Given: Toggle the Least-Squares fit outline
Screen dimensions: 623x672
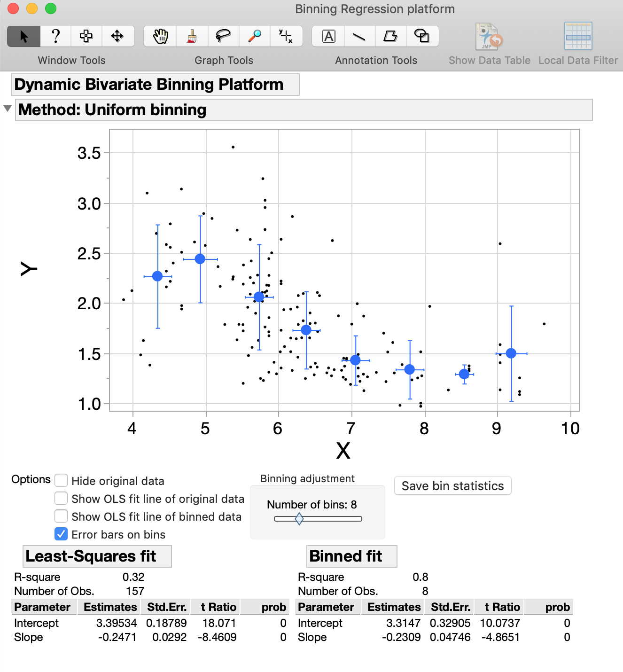Looking at the screenshot, I should coord(97,556).
